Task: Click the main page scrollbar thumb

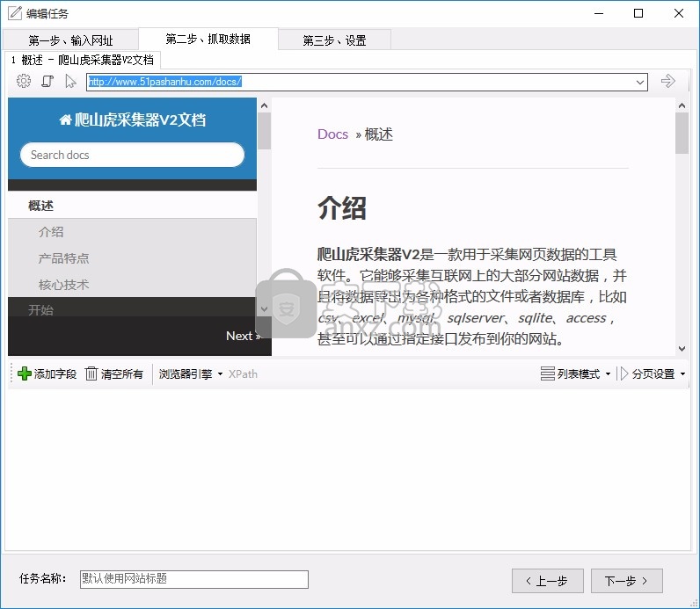Action: (x=682, y=133)
